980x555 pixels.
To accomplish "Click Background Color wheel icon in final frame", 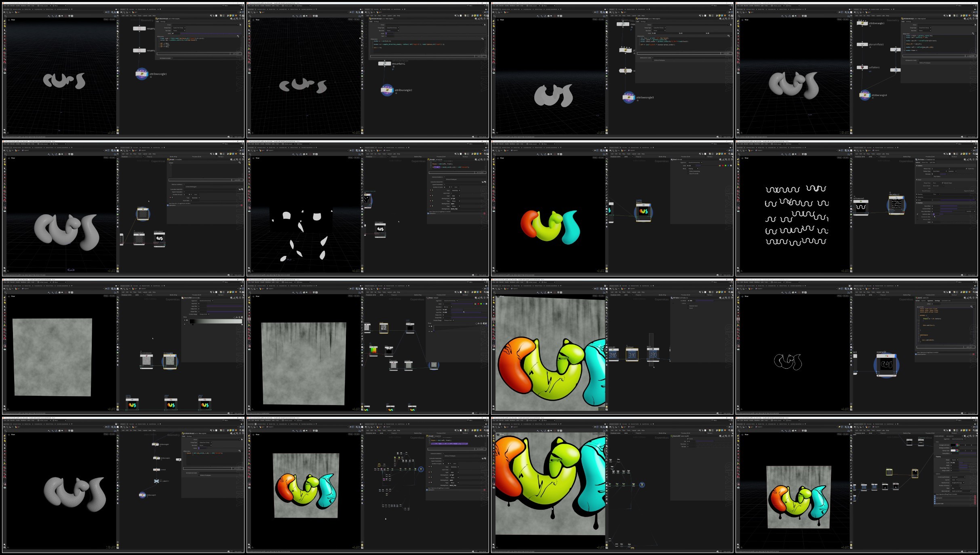I will click(x=957, y=445).
